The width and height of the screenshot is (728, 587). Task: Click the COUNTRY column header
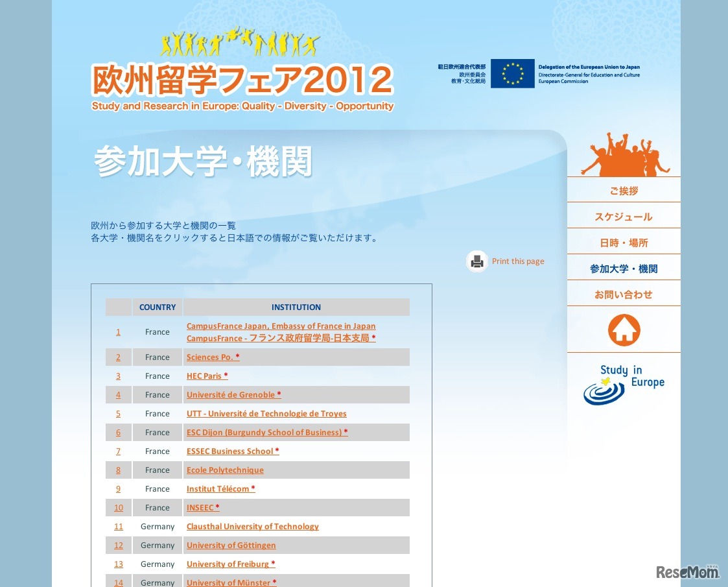click(158, 307)
